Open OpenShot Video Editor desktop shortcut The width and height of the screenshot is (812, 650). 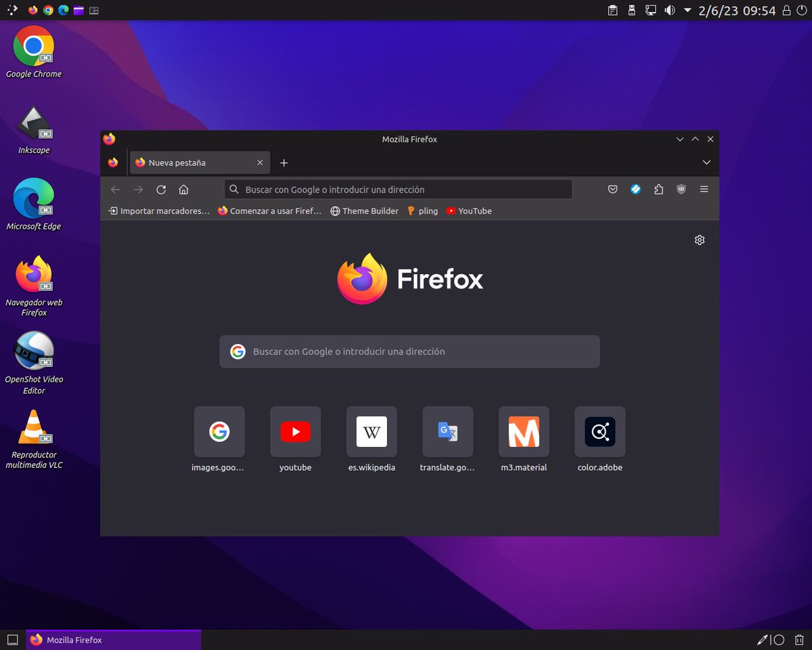pyautogui.click(x=34, y=364)
